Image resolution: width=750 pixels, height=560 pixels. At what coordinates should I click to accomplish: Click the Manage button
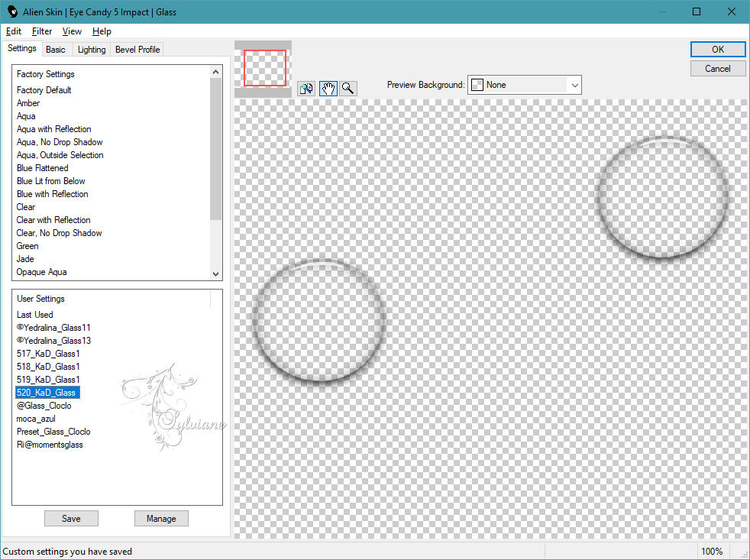(x=161, y=518)
